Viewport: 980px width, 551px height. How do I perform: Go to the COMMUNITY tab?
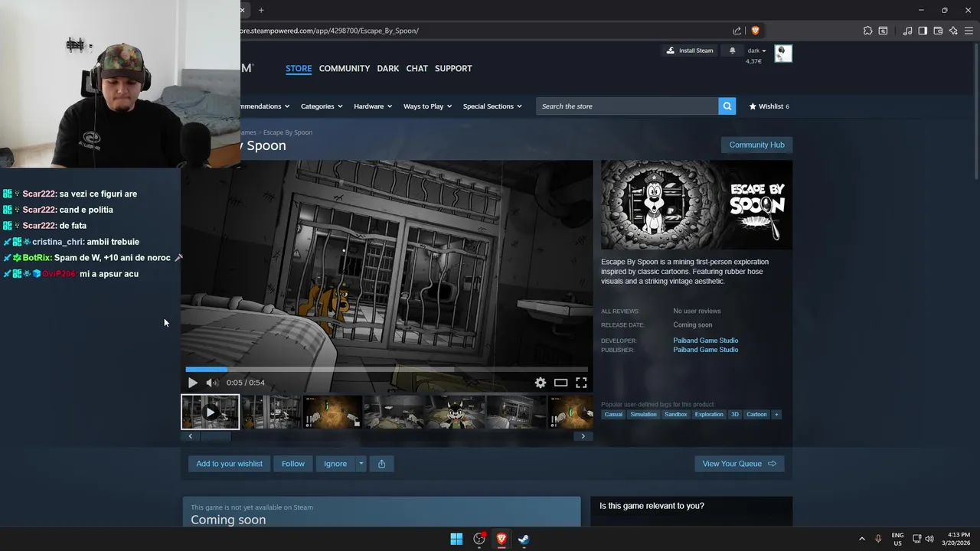click(x=345, y=68)
